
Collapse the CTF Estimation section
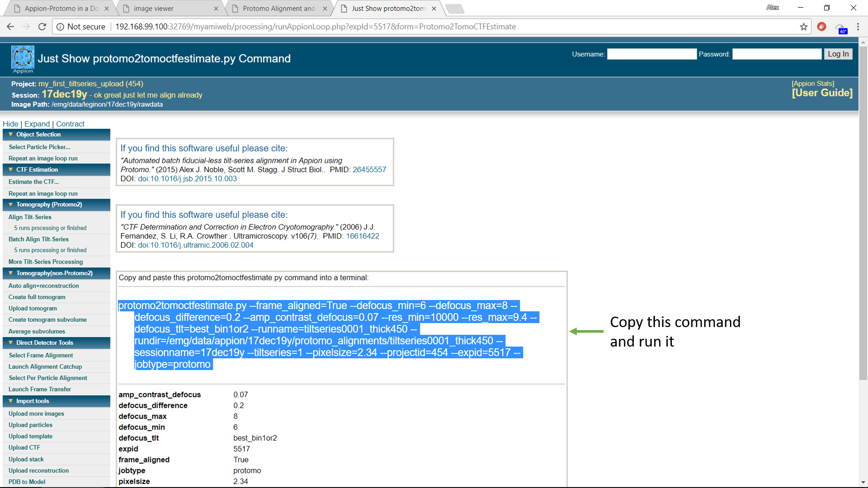(x=11, y=170)
